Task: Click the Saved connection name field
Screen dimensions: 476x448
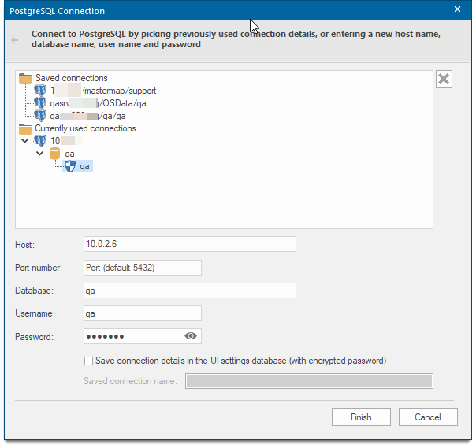Action: (309, 381)
